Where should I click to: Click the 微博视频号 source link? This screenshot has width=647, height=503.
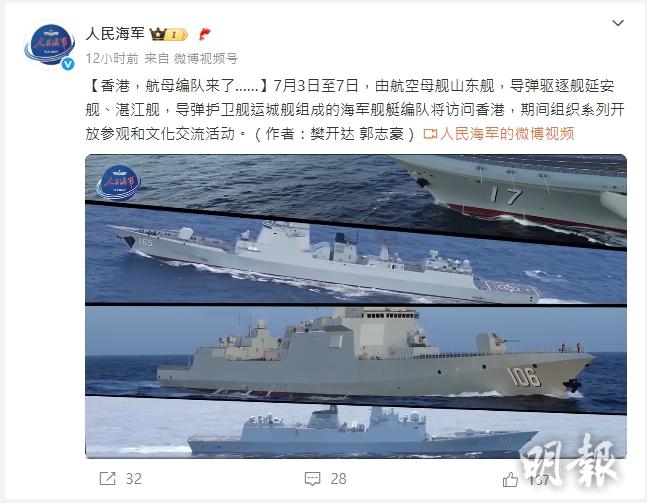tap(206, 59)
